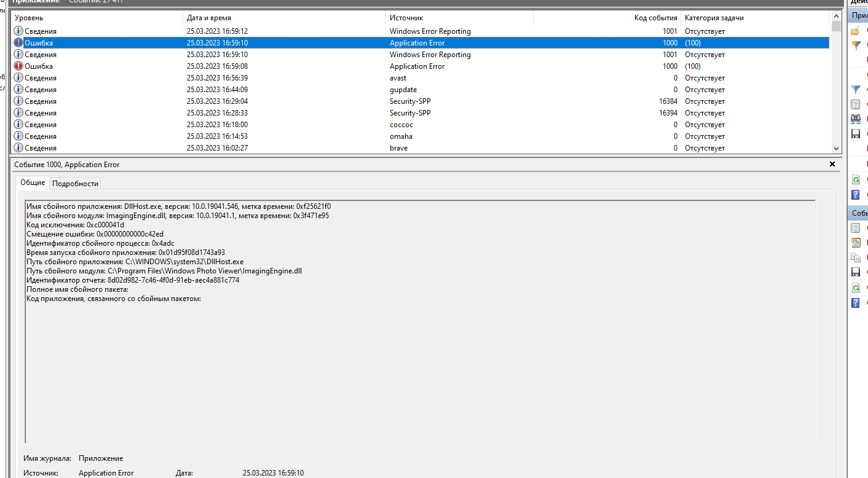Screen dimensions: 868x478
Task: Select the avast event at 16:56:39
Action: click(420, 78)
